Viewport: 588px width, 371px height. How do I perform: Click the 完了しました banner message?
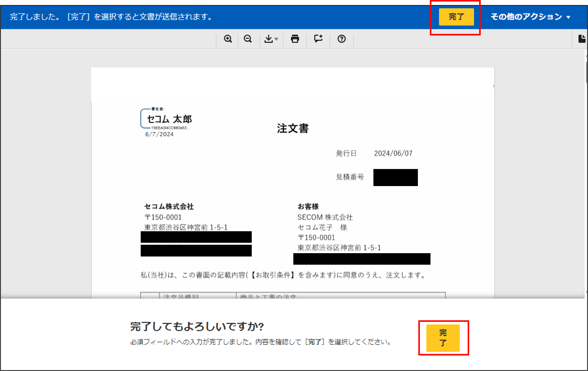[111, 17]
